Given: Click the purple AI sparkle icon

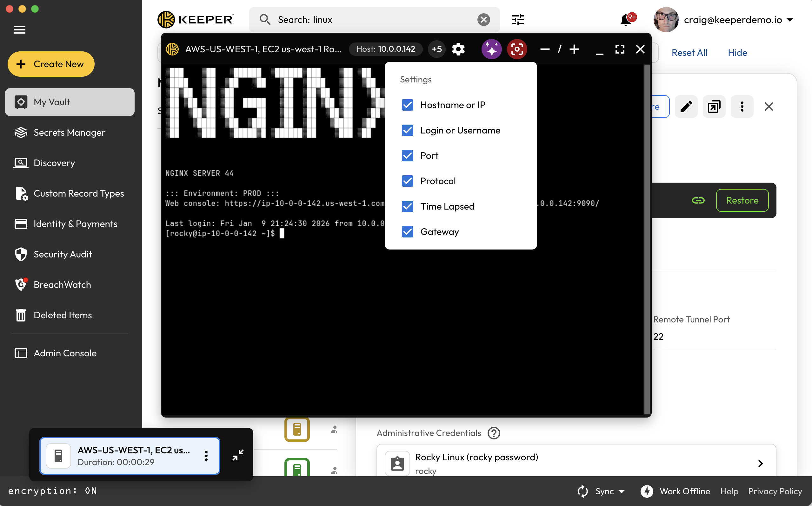Looking at the screenshot, I should pos(491,49).
